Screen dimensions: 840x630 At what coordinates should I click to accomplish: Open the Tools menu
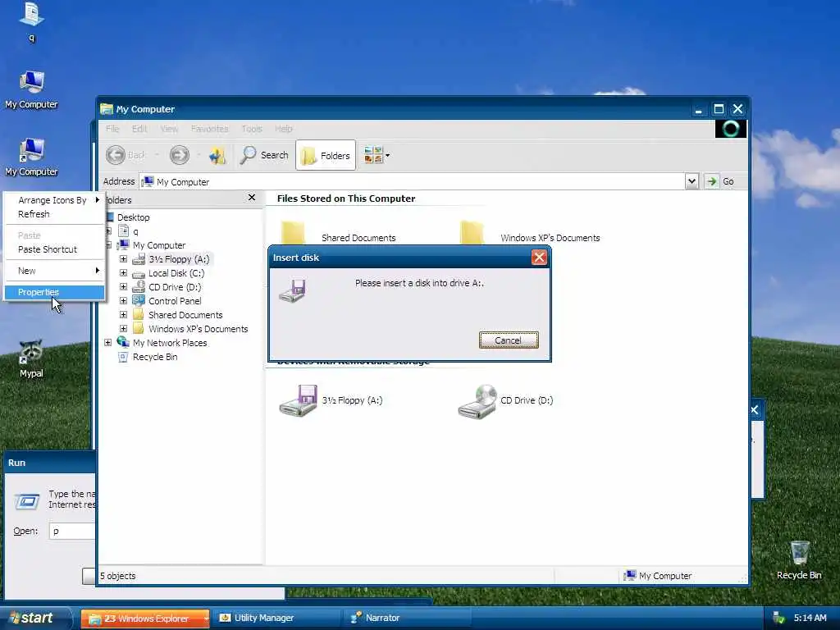tap(252, 129)
